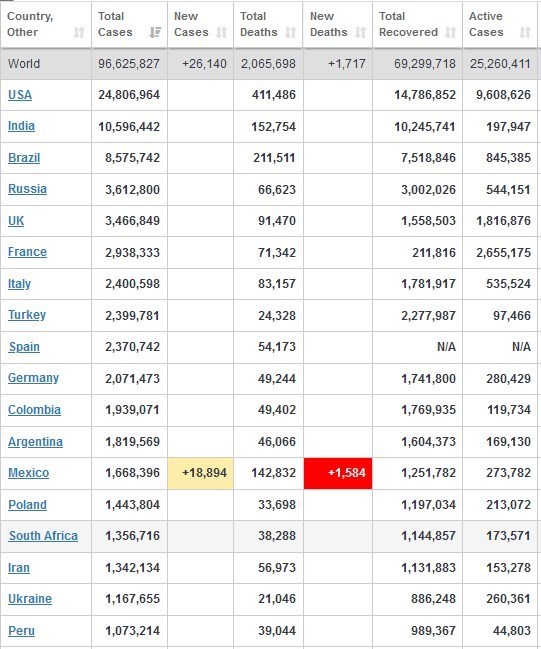
Task: Open the South Africa link
Action: pyautogui.click(x=43, y=536)
